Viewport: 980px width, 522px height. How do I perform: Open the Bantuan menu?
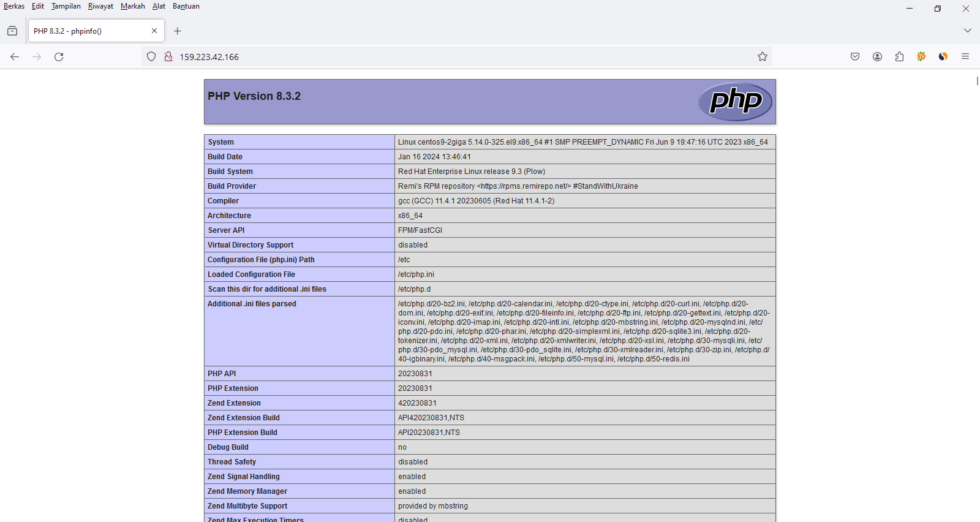coord(186,6)
